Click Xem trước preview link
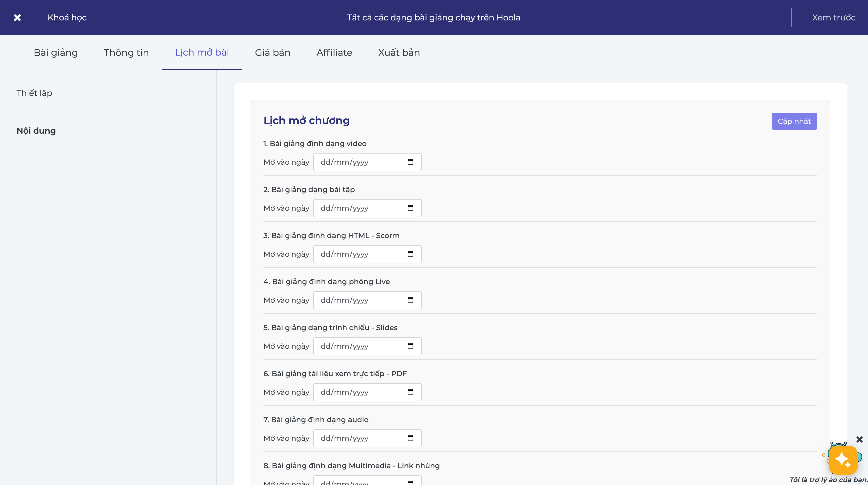This screenshot has width=868, height=485. point(834,18)
